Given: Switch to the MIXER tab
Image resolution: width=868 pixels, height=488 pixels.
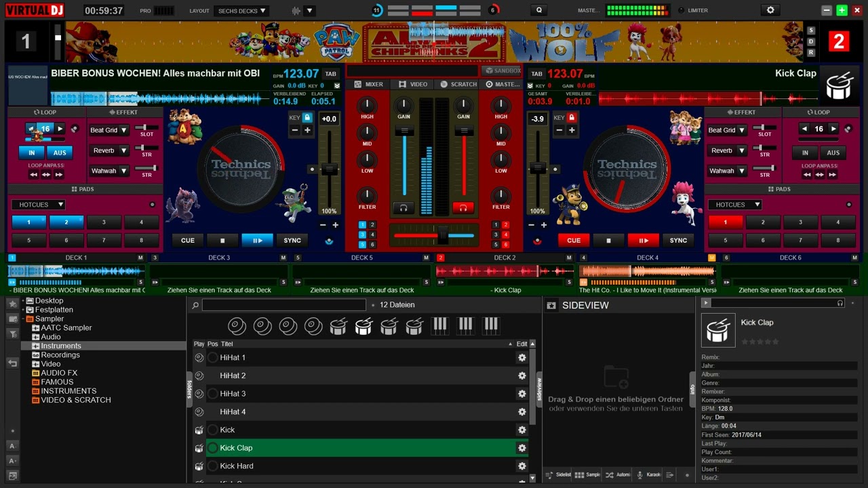Looking at the screenshot, I should click(x=368, y=85).
